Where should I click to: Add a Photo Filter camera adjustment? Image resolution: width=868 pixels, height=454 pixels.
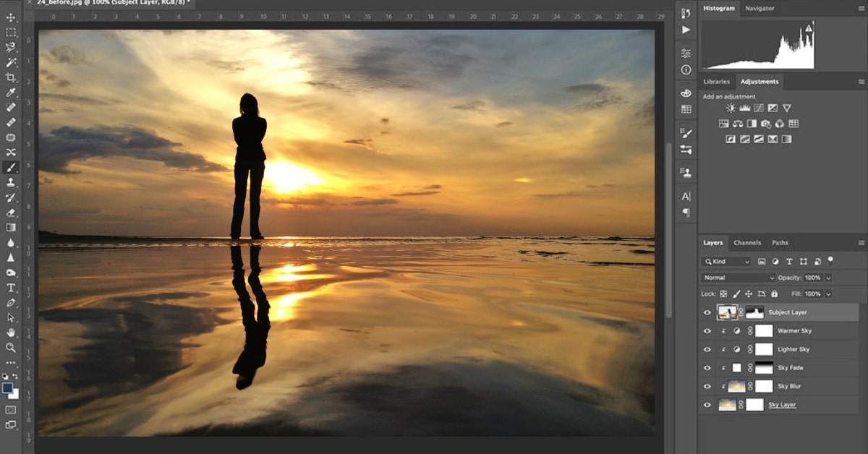click(x=766, y=124)
